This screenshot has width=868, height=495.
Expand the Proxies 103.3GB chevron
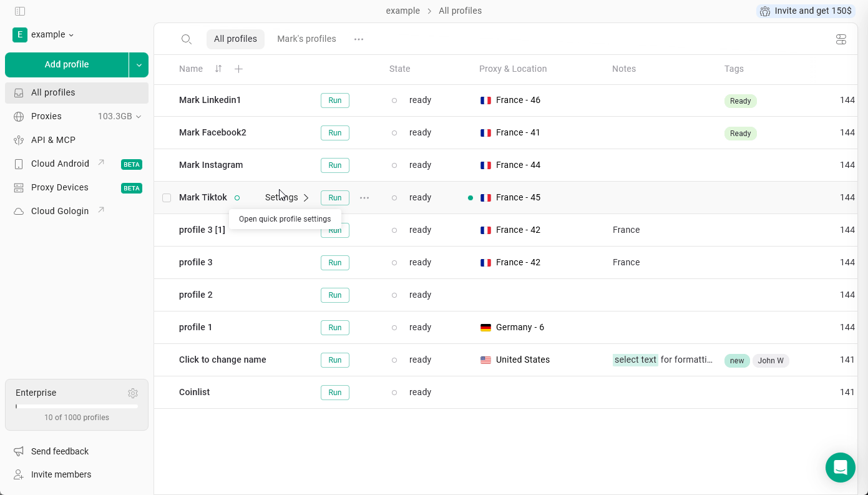(139, 117)
